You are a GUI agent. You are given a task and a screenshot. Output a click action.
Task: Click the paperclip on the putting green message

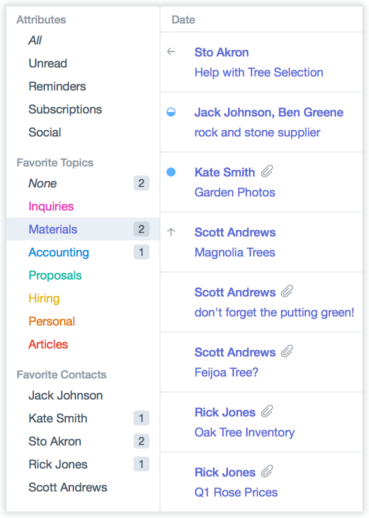(x=287, y=291)
